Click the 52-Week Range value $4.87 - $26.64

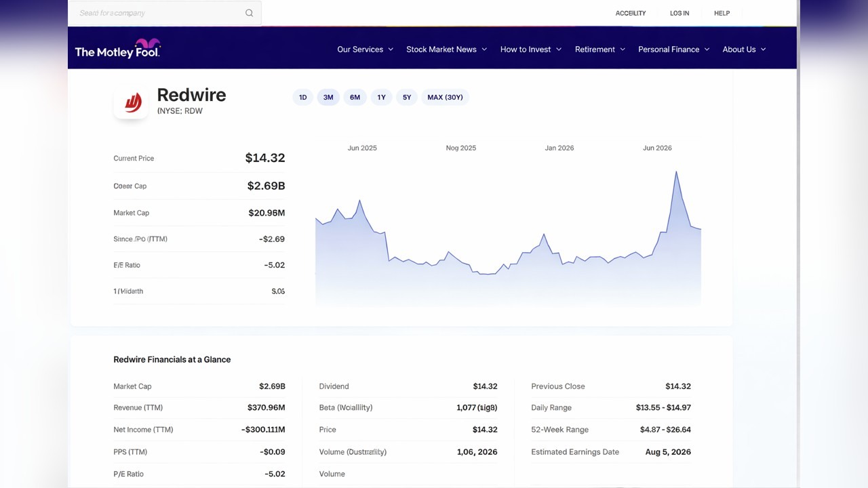[x=665, y=430]
